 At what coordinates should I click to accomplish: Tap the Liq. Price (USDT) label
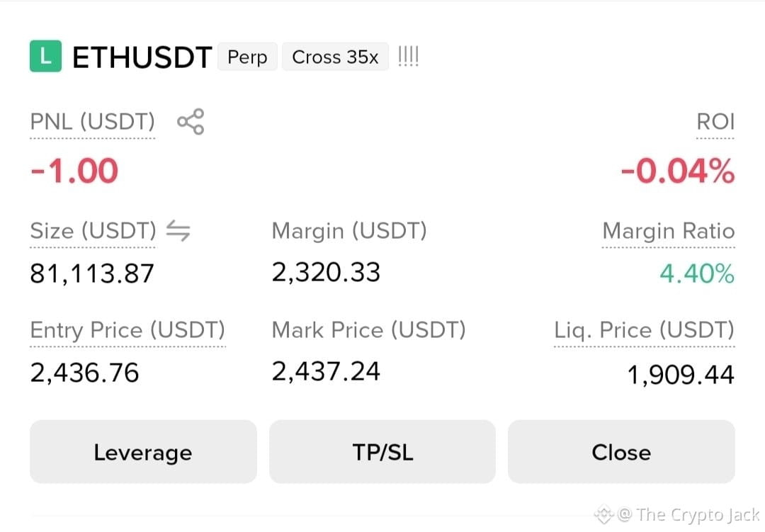[x=644, y=330]
